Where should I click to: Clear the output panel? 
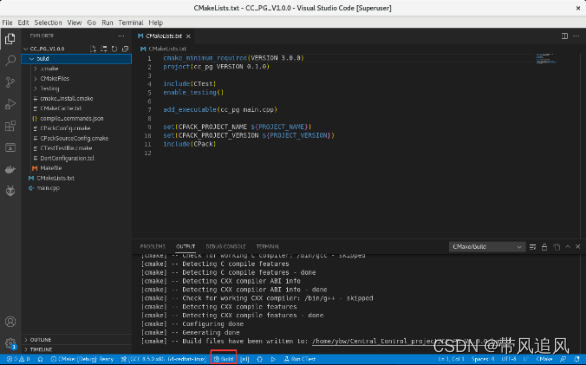pyautogui.click(x=533, y=247)
